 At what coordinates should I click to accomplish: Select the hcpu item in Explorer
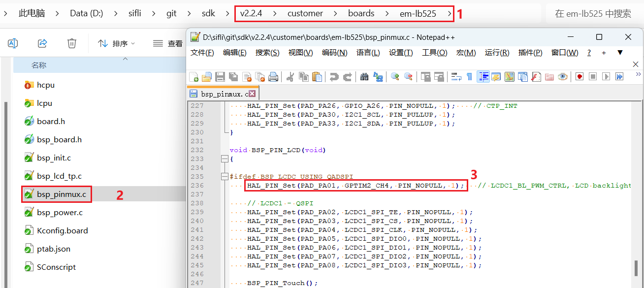[x=46, y=85]
